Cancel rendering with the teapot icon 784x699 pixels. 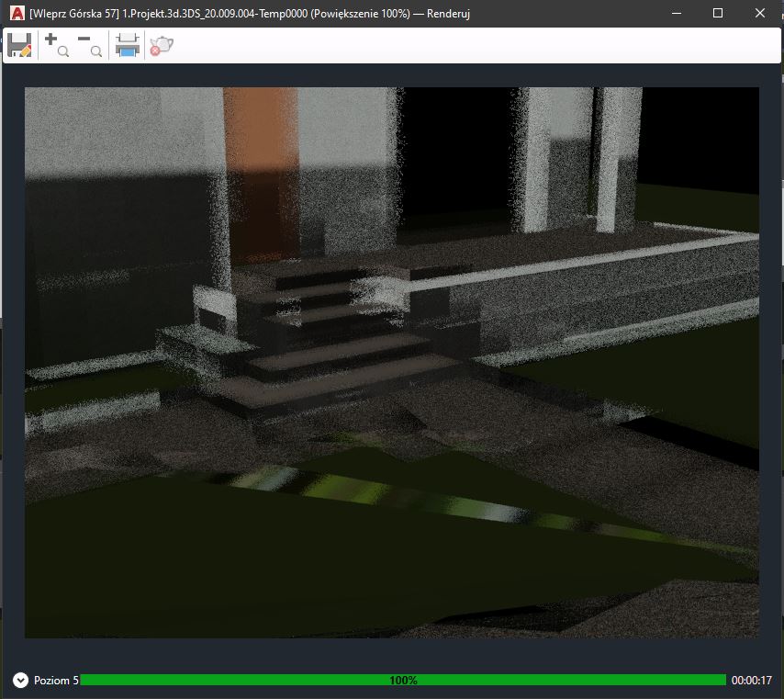point(161,44)
